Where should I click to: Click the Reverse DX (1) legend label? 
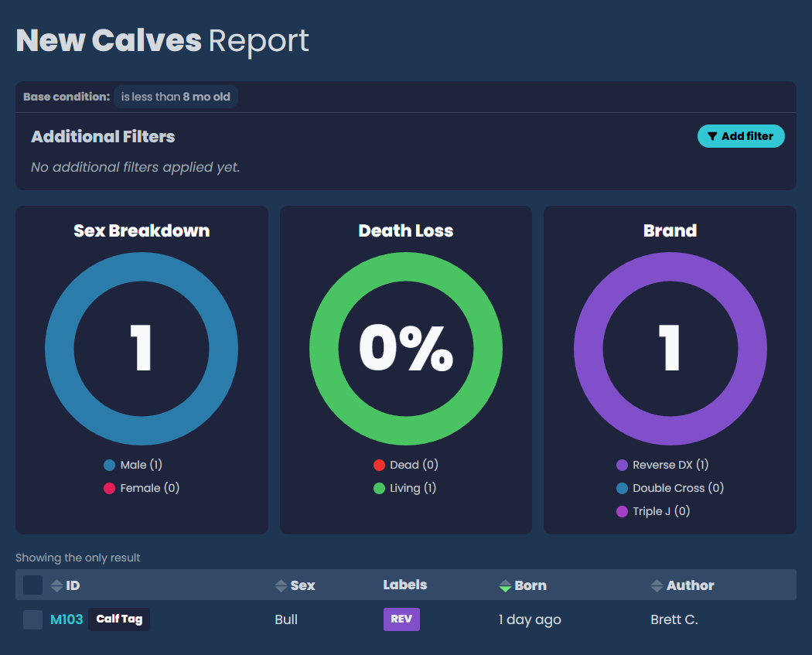[670, 465]
